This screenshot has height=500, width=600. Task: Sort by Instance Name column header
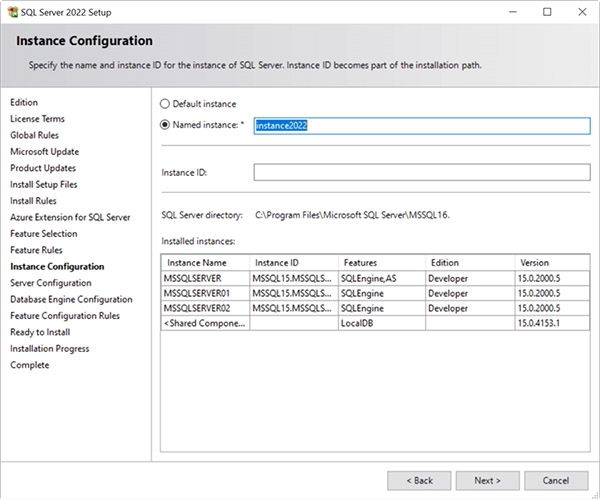pos(205,263)
